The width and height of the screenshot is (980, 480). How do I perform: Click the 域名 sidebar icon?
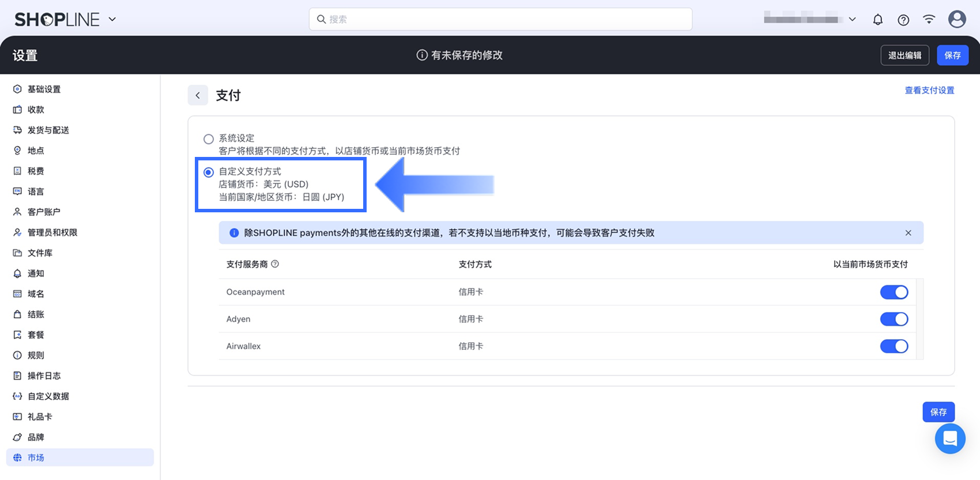(17, 294)
